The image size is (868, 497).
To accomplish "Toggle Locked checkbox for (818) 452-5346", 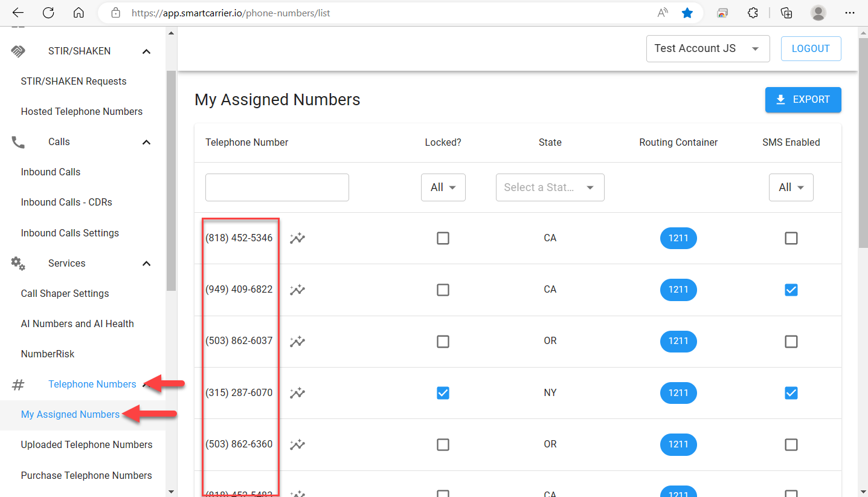I will coord(443,238).
